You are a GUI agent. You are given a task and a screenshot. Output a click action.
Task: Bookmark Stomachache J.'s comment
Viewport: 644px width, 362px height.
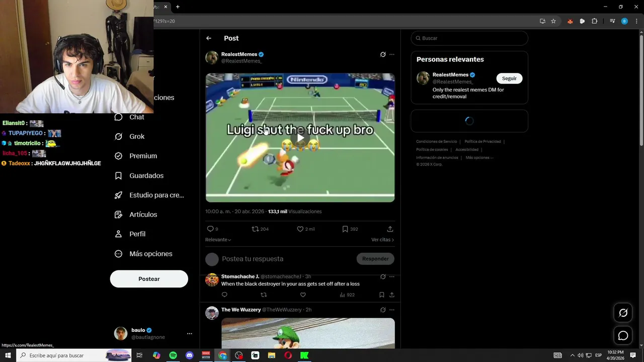point(382,295)
